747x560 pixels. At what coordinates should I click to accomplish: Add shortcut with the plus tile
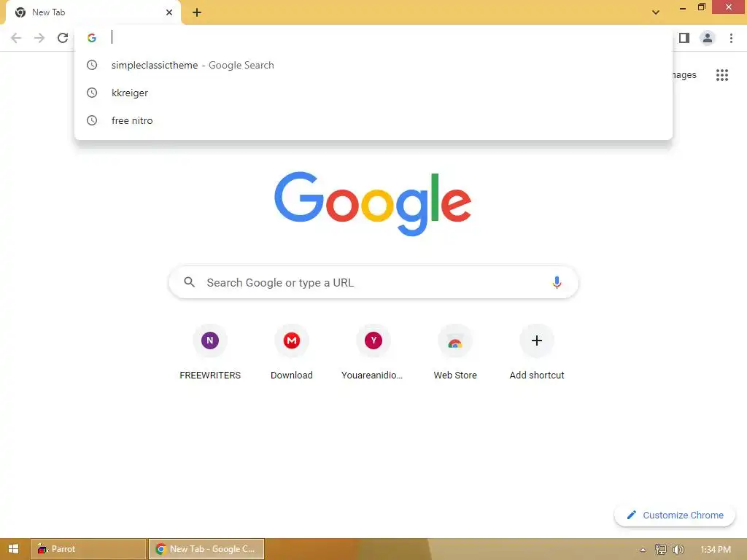(537, 352)
